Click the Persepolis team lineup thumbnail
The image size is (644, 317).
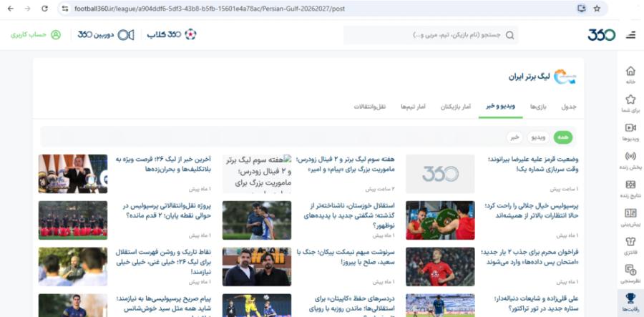[x=73, y=220]
